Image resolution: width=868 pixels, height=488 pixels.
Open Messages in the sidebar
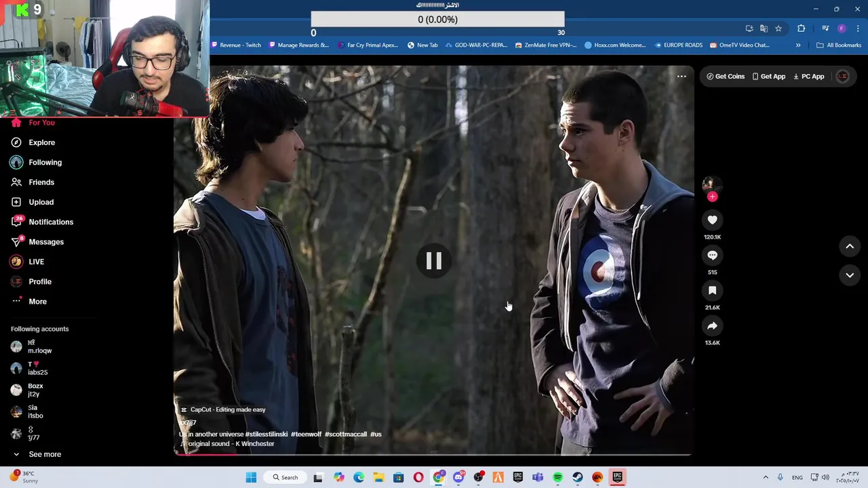(x=37, y=242)
